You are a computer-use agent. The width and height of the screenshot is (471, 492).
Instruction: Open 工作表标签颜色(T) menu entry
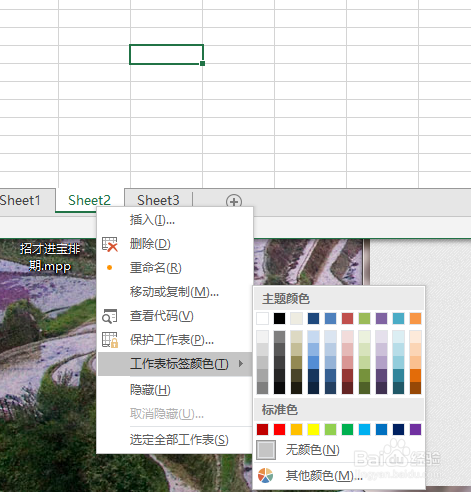pyautogui.click(x=175, y=364)
